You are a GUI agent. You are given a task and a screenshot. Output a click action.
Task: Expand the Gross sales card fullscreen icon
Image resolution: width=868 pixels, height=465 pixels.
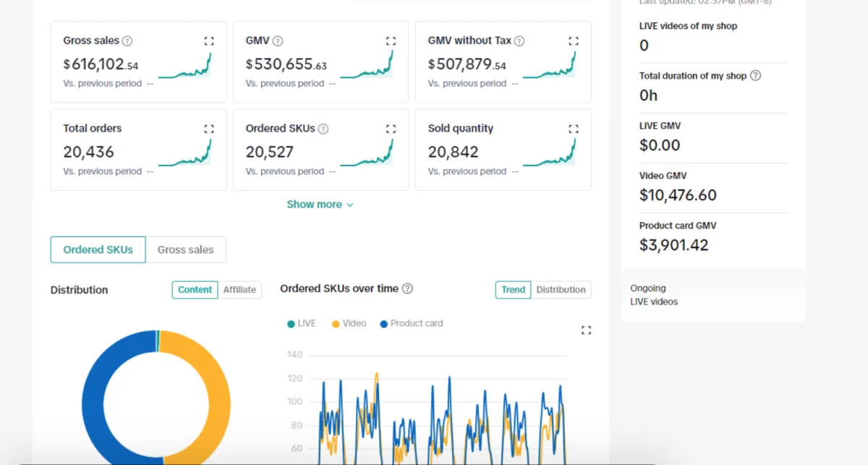click(209, 41)
